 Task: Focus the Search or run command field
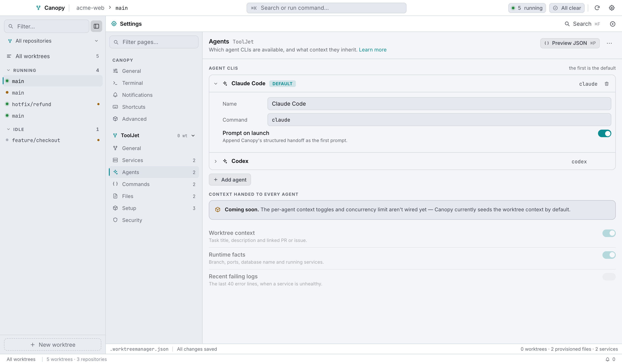[326, 8]
